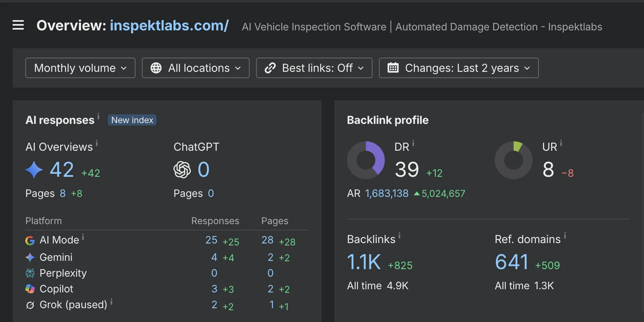Click the New index badge
The width and height of the screenshot is (644, 322).
[132, 120]
